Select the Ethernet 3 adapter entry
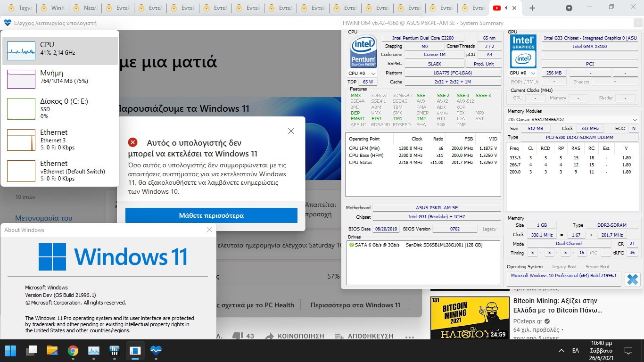Viewport: 644px width, 362px height. click(60, 140)
